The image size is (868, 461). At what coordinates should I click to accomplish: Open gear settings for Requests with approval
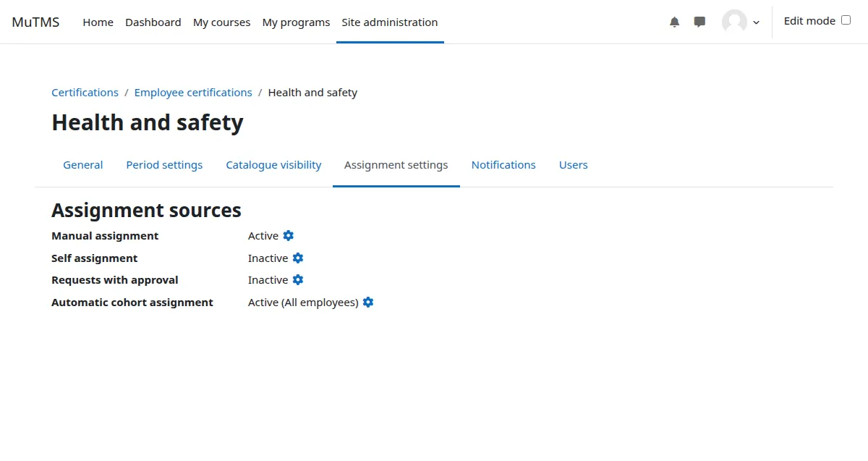coord(297,279)
